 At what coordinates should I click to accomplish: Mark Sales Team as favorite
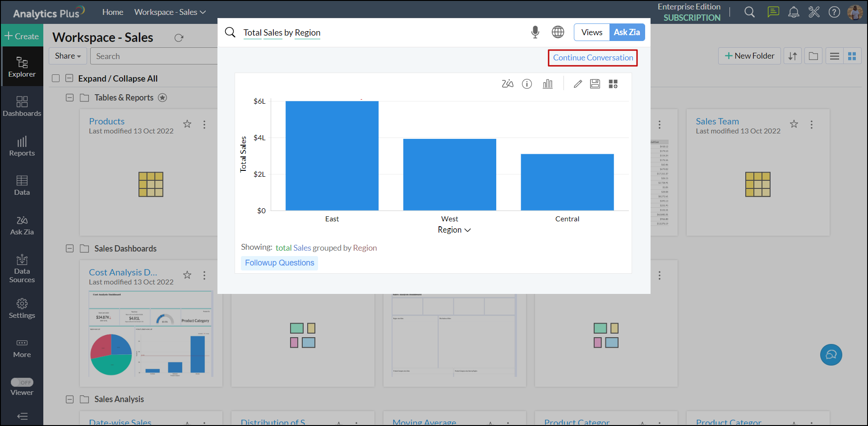tap(794, 124)
